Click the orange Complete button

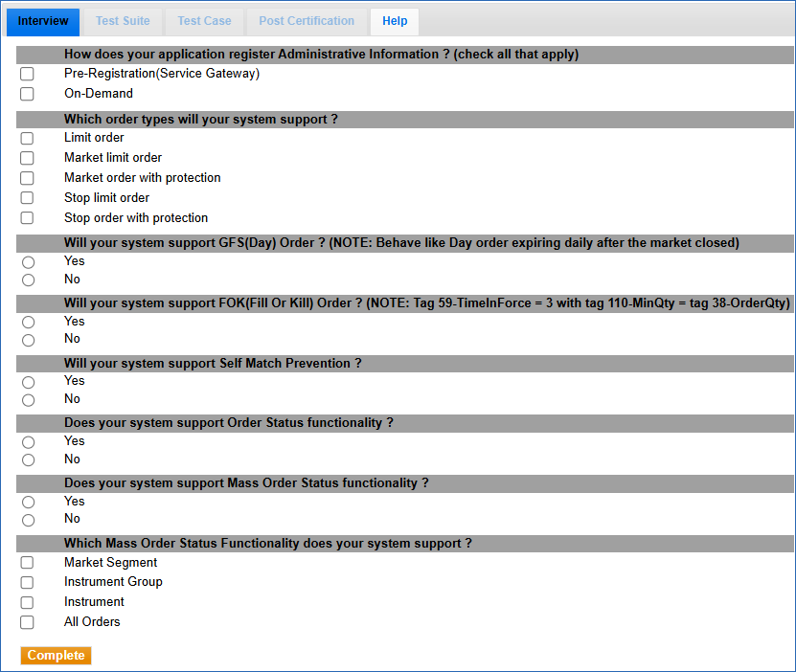(56, 656)
